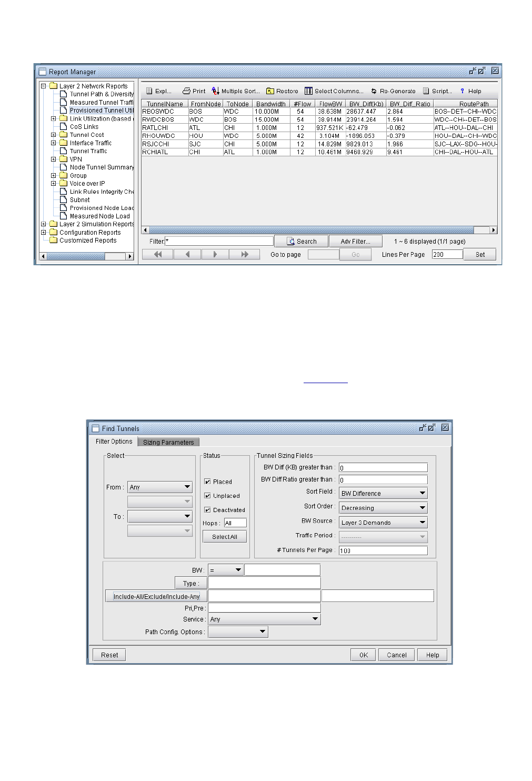Screen dimensions: 532x781
Task: Toggle the Unplaced status checkbox
Action: pos(207,496)
